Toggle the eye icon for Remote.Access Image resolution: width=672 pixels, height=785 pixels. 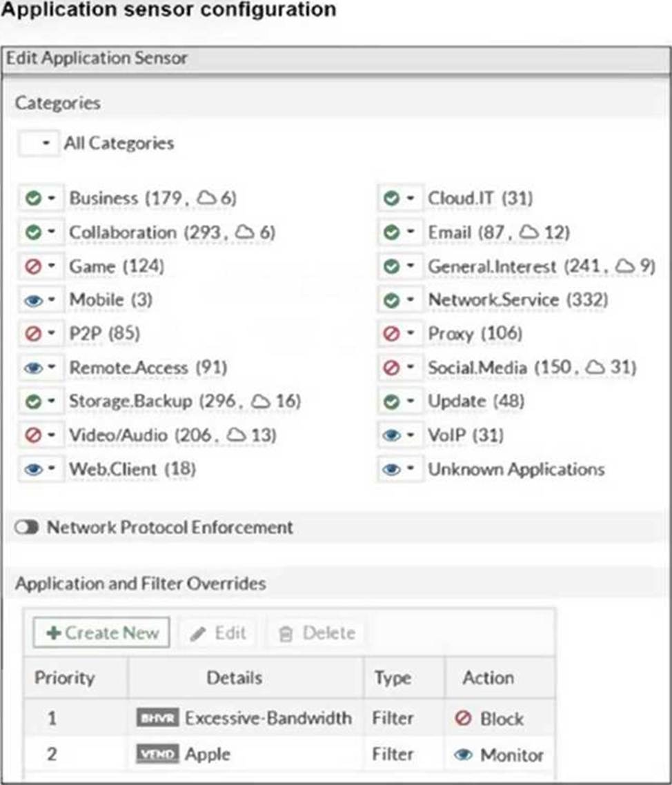[32, 368]
